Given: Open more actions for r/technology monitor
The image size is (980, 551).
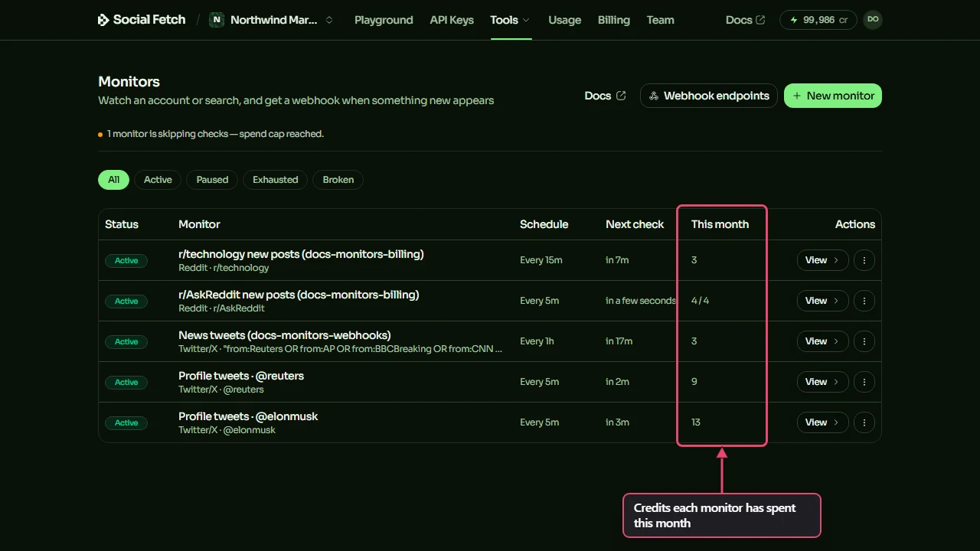Looking at the screenshot, I should pyautogui.click(x=864, y=260).
